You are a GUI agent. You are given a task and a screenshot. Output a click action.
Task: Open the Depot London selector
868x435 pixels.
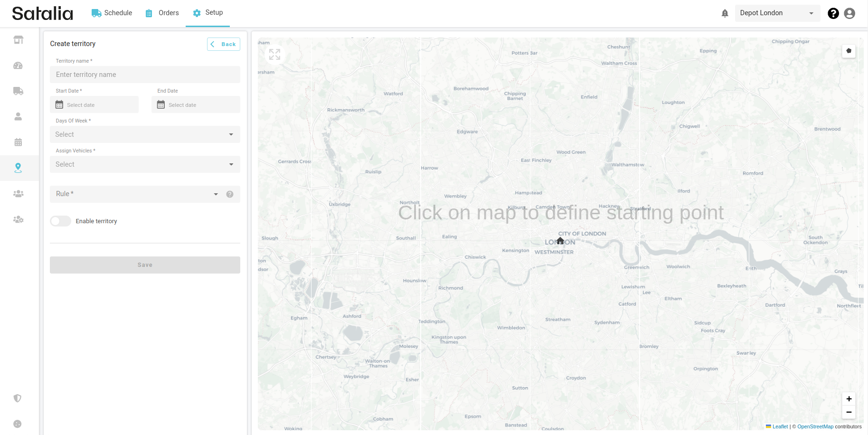pyautogui.click(x=777, y=13)
